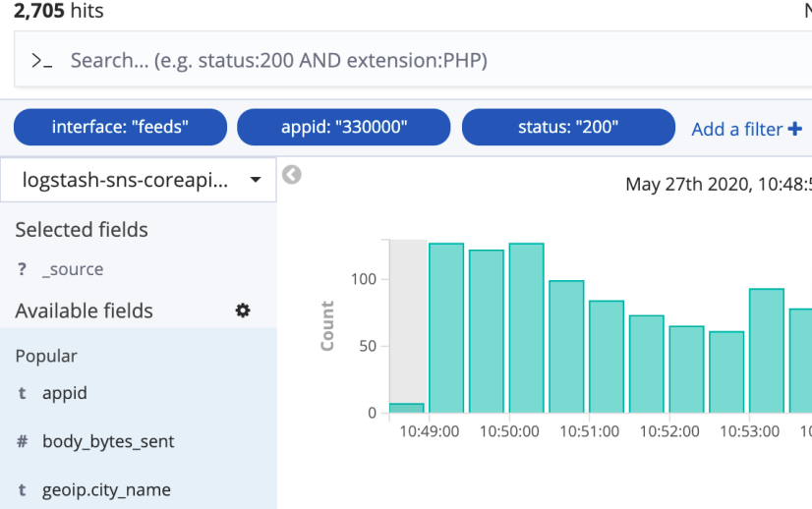
Task: Select the body_bytes_sent field
Action: coord(108,442)
